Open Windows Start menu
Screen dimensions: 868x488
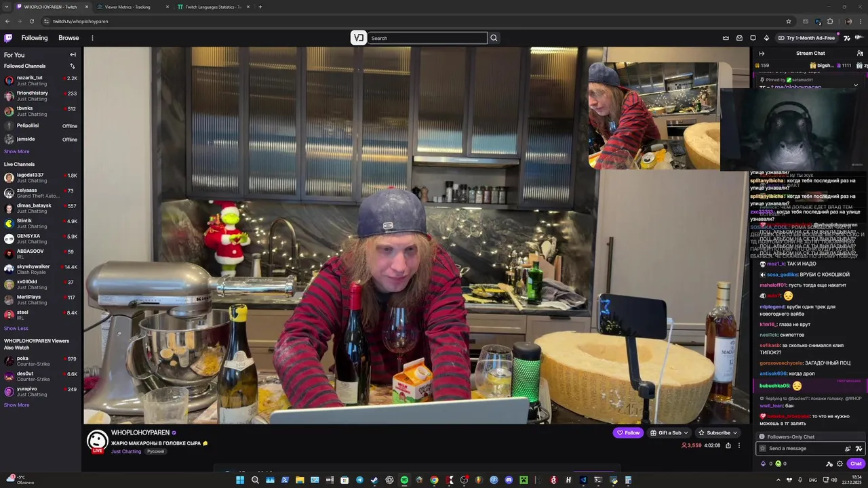[240, 480]
